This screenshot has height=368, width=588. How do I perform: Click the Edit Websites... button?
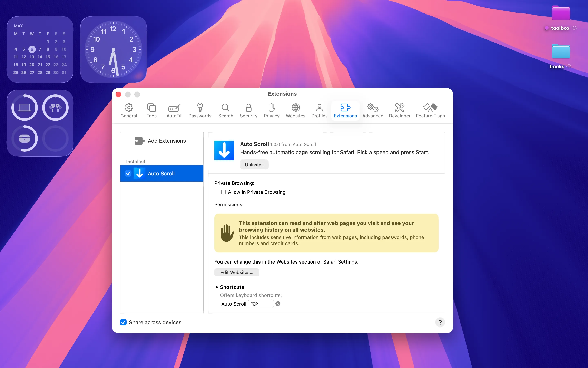237,272
